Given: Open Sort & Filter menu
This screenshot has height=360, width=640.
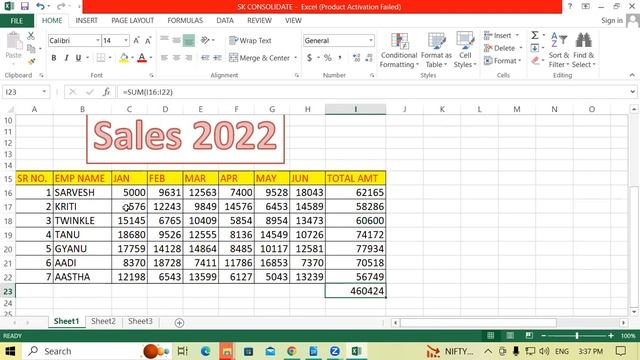Looking at the screenshot, I should click(x=559, y=50).
